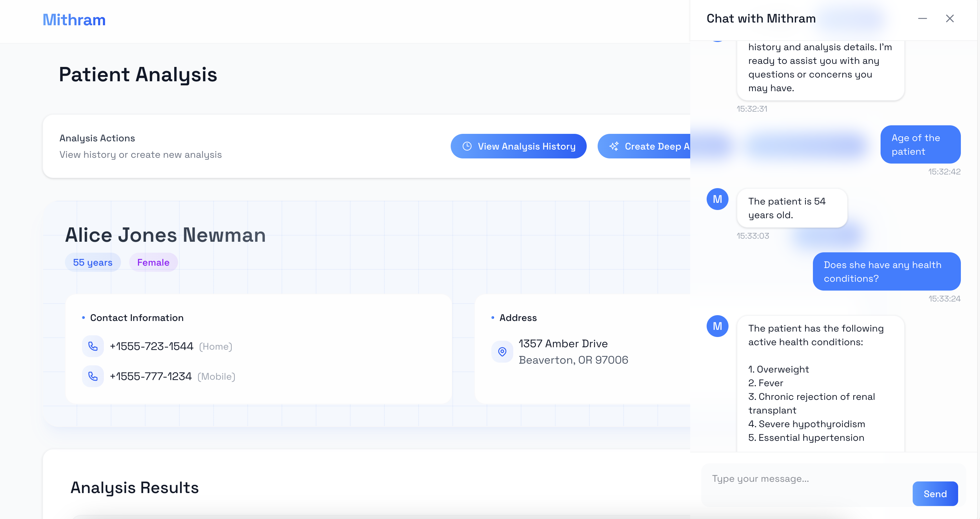Click the Send button

pos(935,493)
